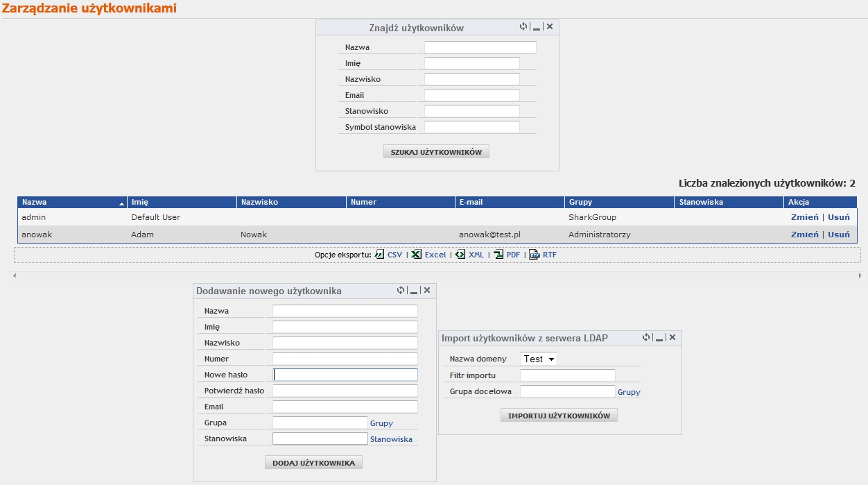Click the CSV export icon
The height and width of the screenshot is (485, 868).
click(x=379, y=255)
